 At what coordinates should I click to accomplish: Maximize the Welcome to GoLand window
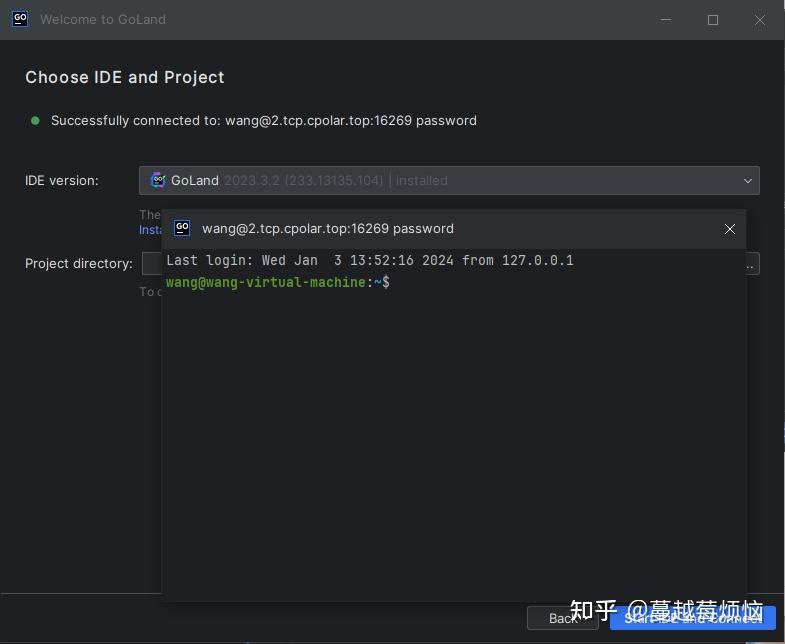coord(713,19)
